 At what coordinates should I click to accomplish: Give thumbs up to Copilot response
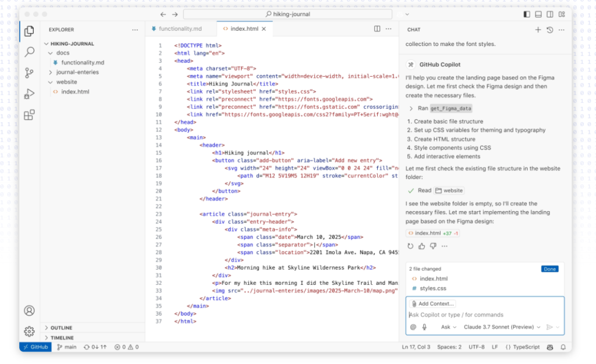(421, 246)
